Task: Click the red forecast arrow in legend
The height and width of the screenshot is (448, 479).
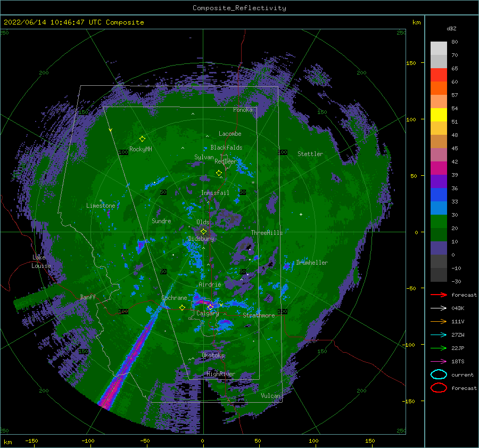Action: tap(439, 295)
